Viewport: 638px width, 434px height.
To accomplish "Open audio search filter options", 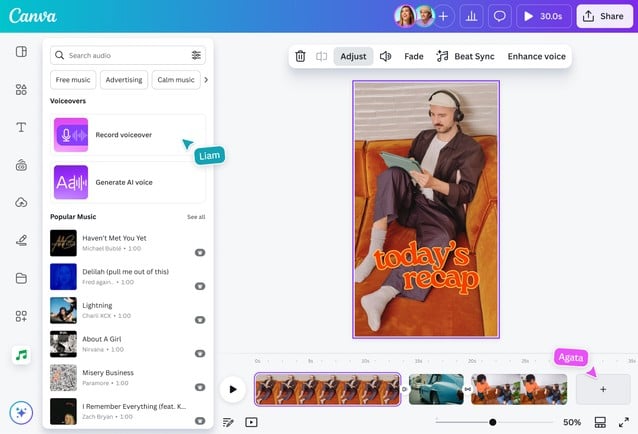I will 196,55.
